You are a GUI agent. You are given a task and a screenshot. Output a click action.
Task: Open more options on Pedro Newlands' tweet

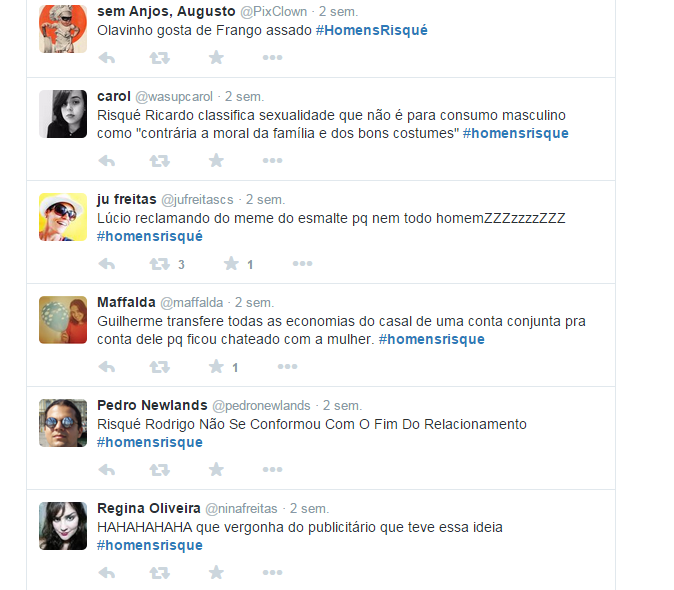pyautogui.click(x=273, y=469)
